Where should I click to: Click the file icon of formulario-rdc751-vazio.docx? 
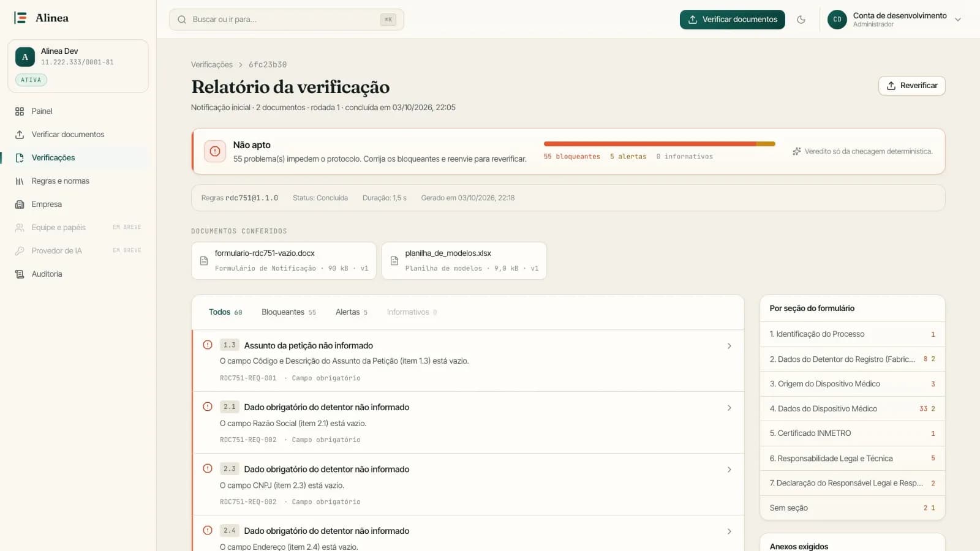point(204,261)
